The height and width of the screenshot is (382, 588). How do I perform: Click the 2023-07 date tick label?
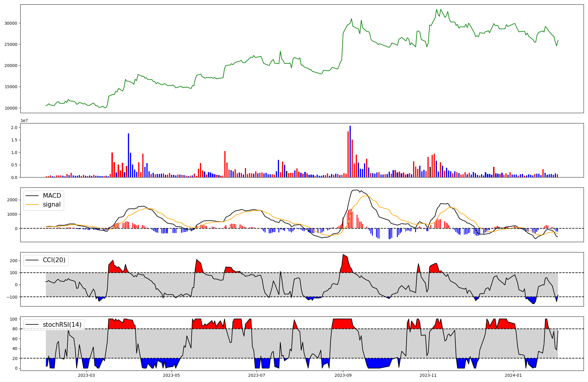pos(257,375)
